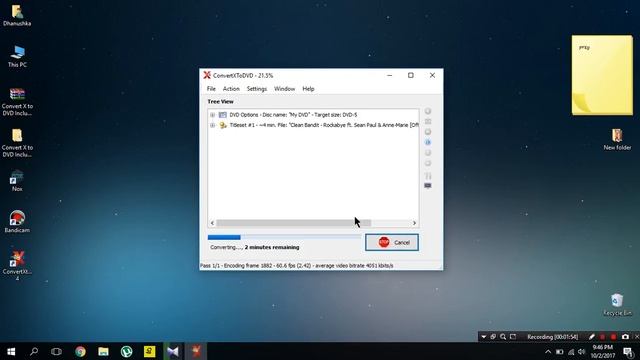Screen dimensions: 640x360
Task: Open the Windows Start menu
Action: [11, 351]
